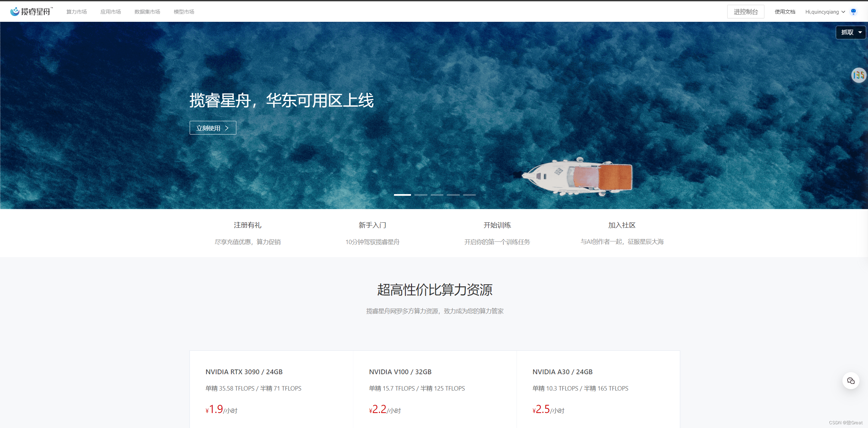Select 模型市场 navigation item

coord(184,12)
